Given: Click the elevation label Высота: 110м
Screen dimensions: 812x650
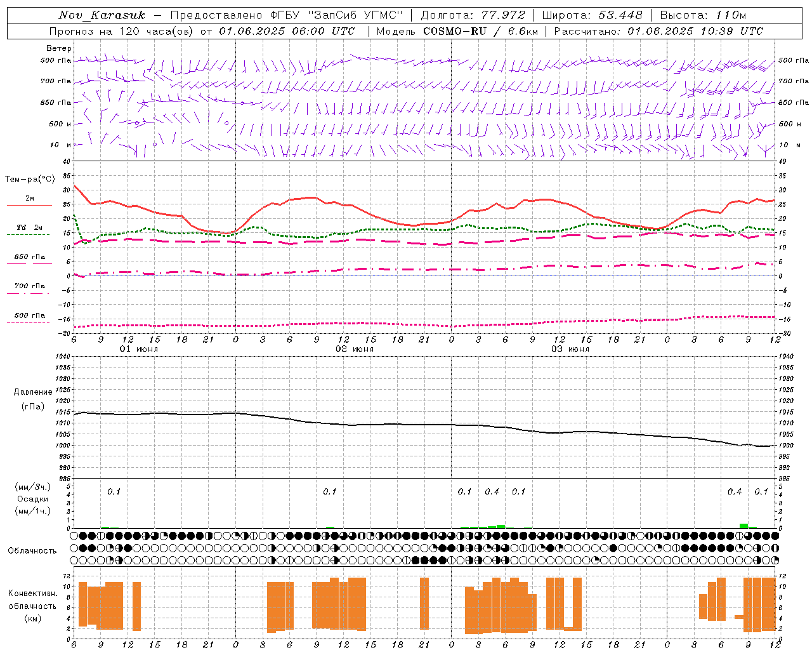Looking at the screenshot, I should tap(703, 15).
